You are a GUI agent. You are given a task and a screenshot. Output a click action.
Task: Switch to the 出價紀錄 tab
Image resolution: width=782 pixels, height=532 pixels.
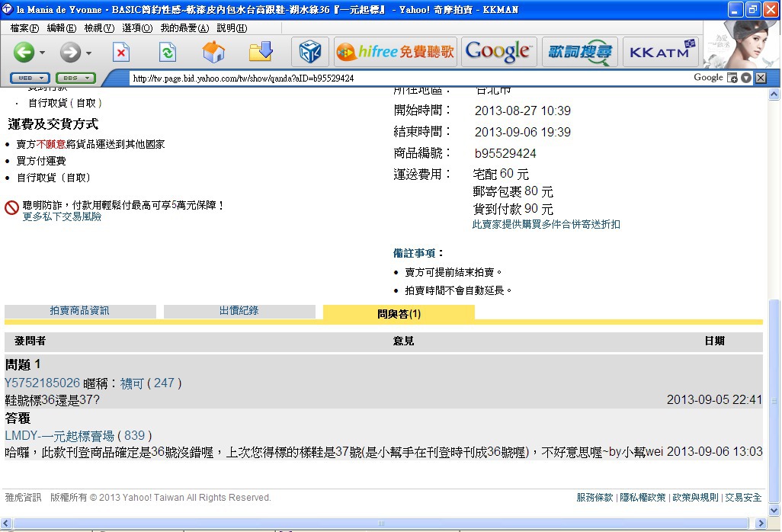click(239, 311)
